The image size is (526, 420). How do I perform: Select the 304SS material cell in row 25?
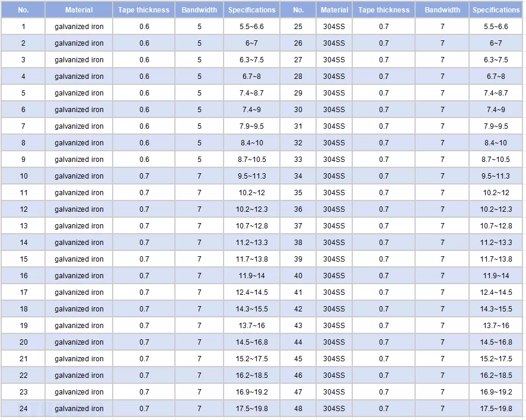pyautogui.click(x=334, y=27)
